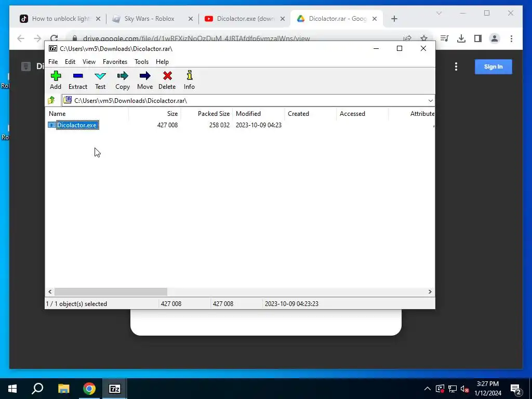Go up one folder level with the arrow icon

[51, 100]
